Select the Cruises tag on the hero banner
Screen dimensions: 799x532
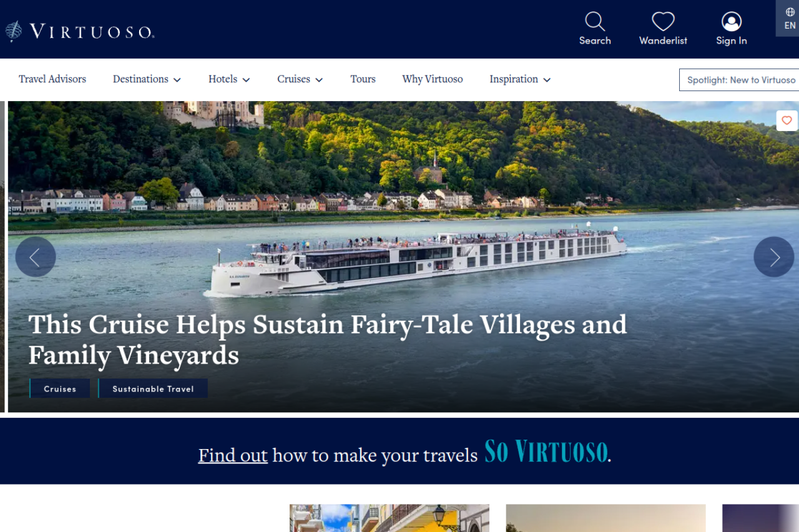[x=60, y=389]
